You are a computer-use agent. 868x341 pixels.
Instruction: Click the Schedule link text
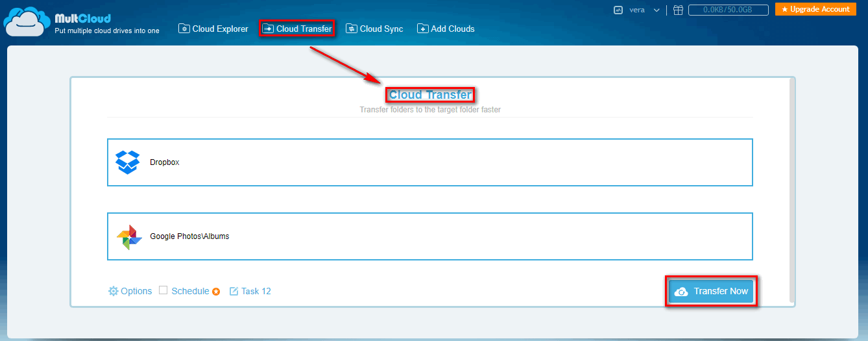coord(190,291)
